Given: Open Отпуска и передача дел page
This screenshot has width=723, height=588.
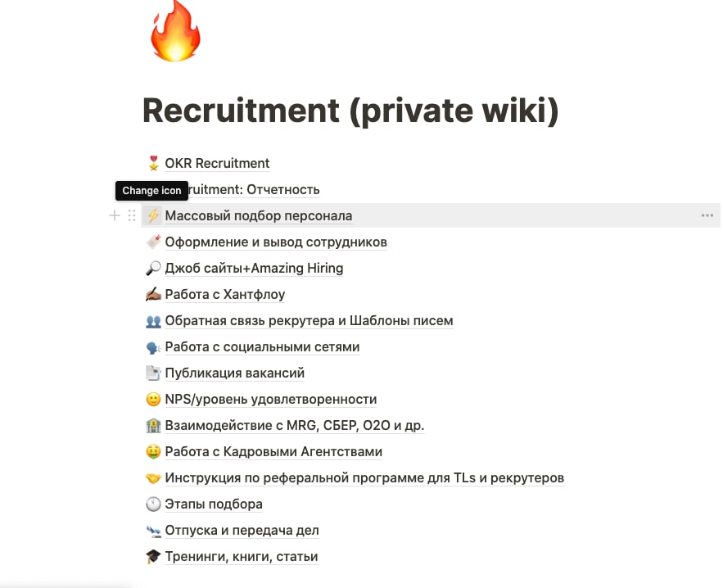Looking at the screenshot, I should (x=242, y=530).
